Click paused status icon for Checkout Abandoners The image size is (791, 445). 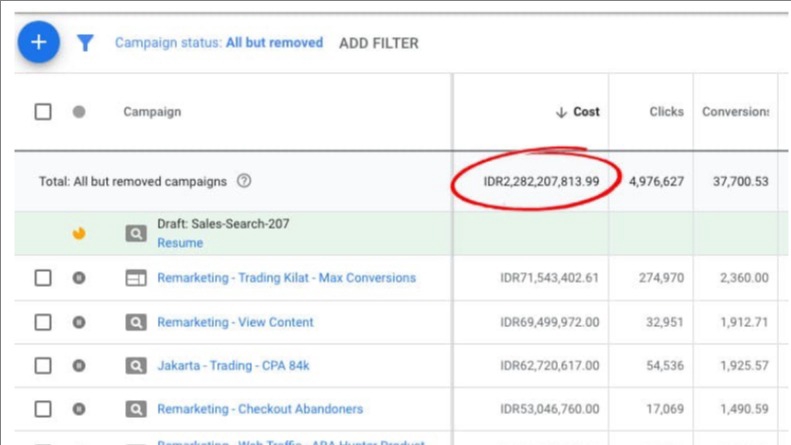click(79, 409)
